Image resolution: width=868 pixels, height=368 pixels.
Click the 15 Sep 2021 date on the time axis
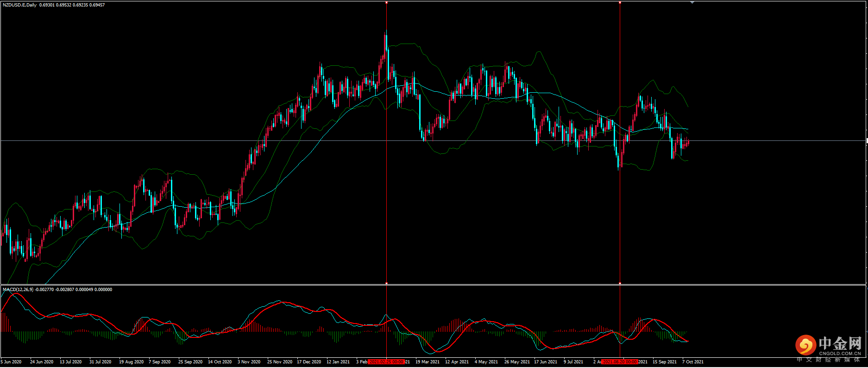(665, 362)
